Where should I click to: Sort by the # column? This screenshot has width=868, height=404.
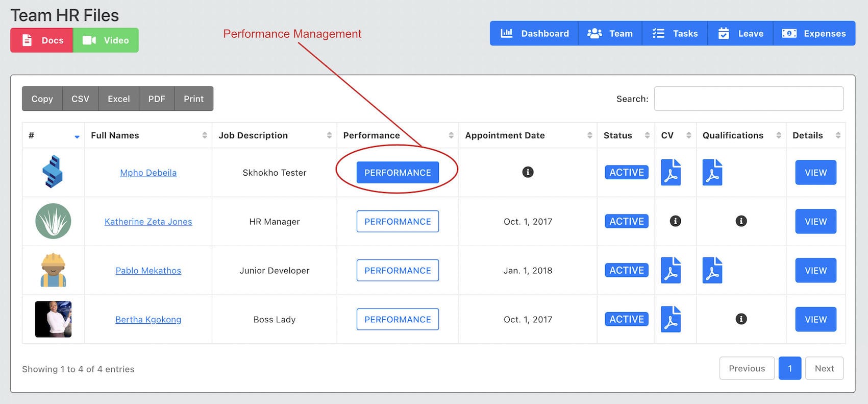pos(54,135)
